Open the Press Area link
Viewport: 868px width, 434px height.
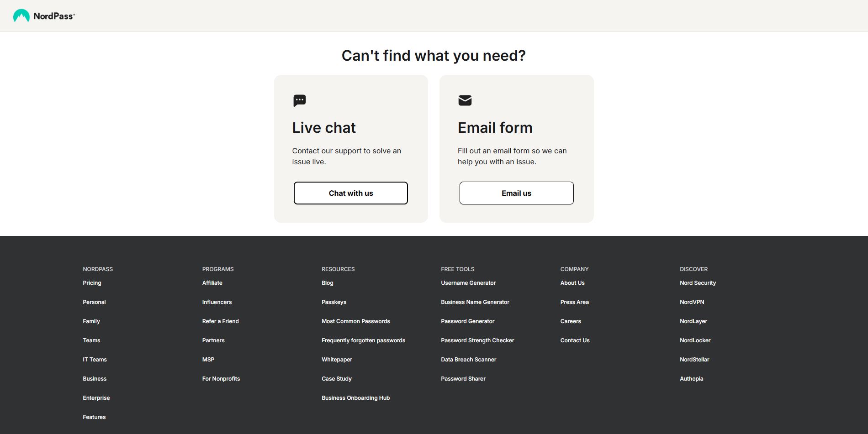[x=575, y=302]
